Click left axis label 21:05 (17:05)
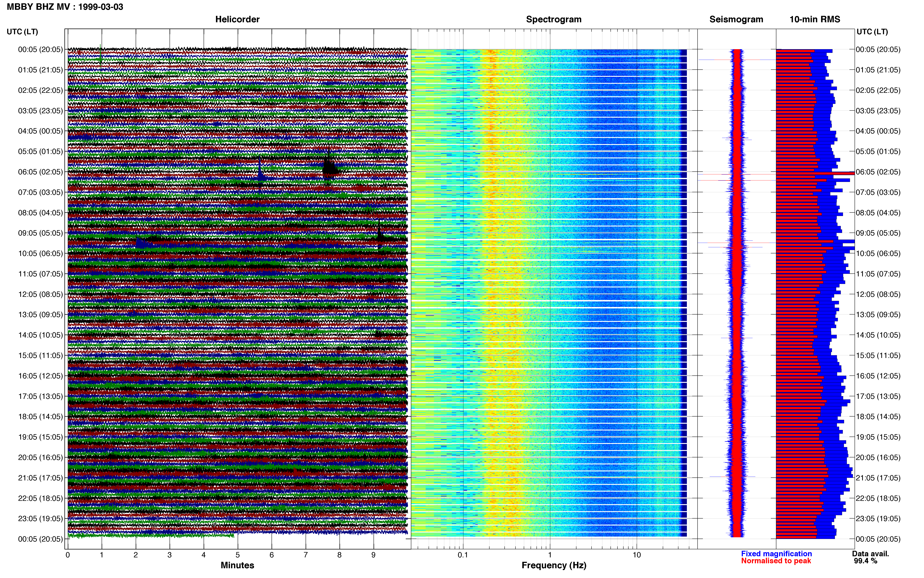Screen dimensions: 924x578 point(41,478)
